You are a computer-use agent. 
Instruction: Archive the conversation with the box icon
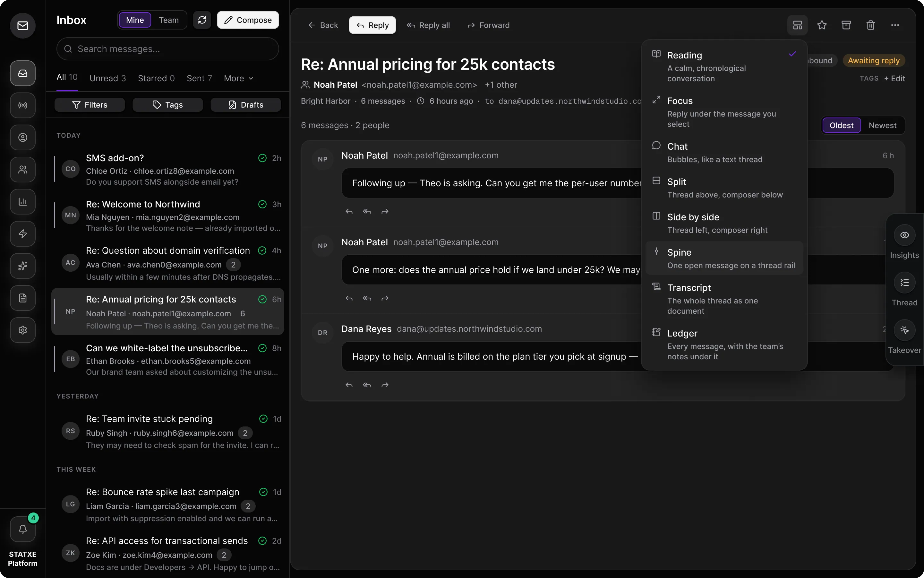pyautogui.click(x=846, y=25)
